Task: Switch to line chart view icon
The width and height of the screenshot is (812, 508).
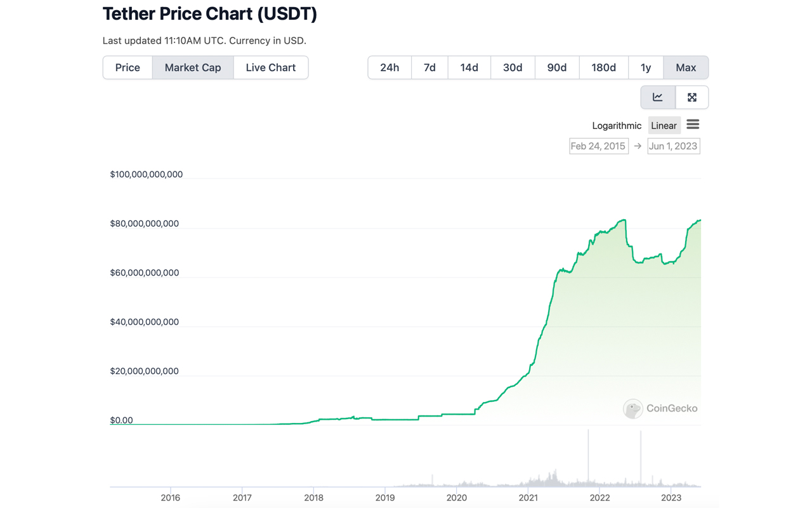Action: pyautogui.click(x=658, y=97)
